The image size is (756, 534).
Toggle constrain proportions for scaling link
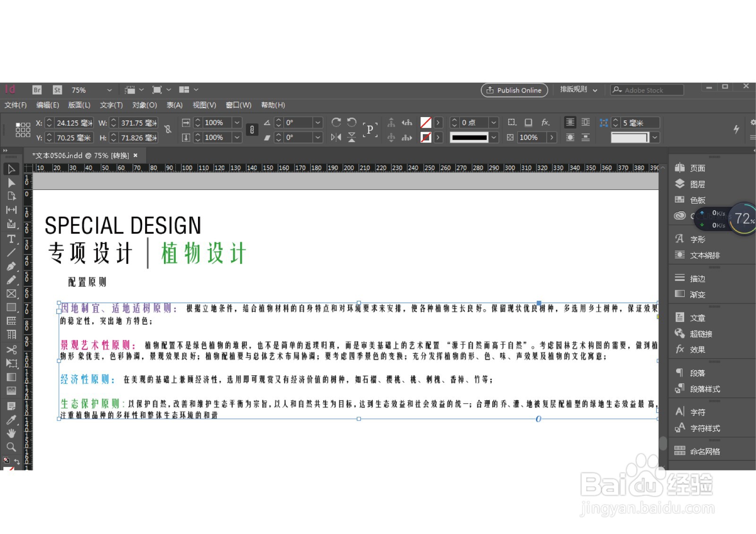coord(252,129)
